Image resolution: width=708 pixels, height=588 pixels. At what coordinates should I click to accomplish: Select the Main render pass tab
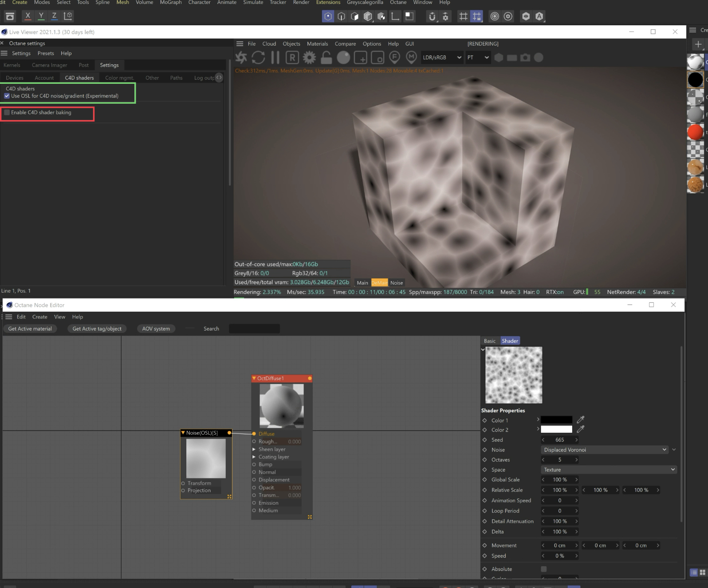point(362,283)
